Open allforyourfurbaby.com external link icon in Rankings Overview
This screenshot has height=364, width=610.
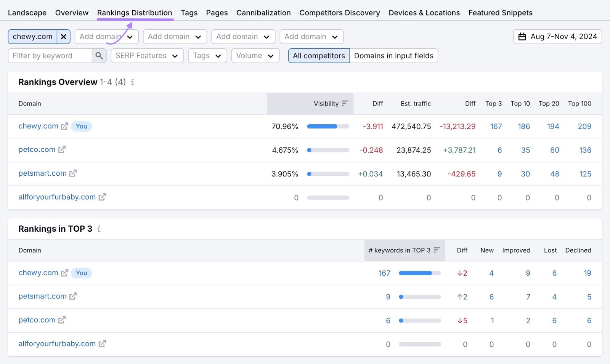coord(102,197)
